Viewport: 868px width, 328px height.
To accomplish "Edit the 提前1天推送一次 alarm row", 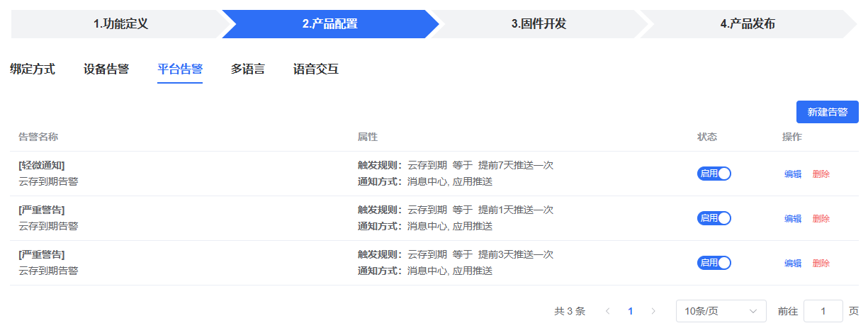I will click(x=793, y=219).
